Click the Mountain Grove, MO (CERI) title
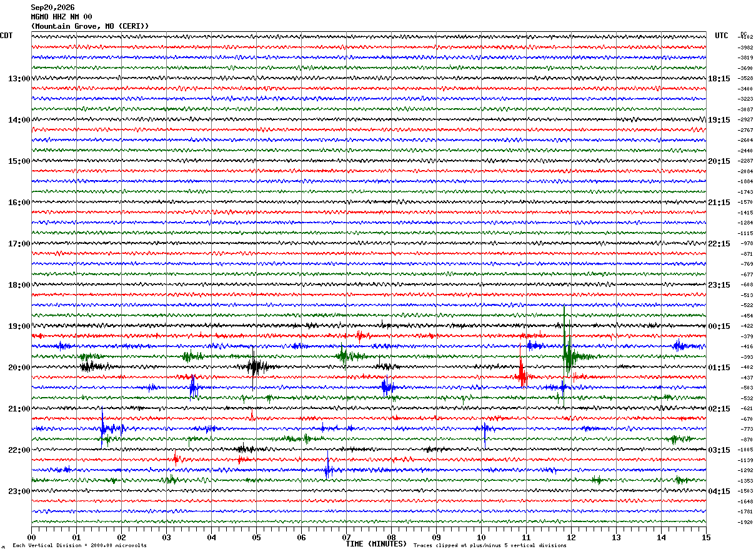This screenshot has height=554, width=756. 90,26
